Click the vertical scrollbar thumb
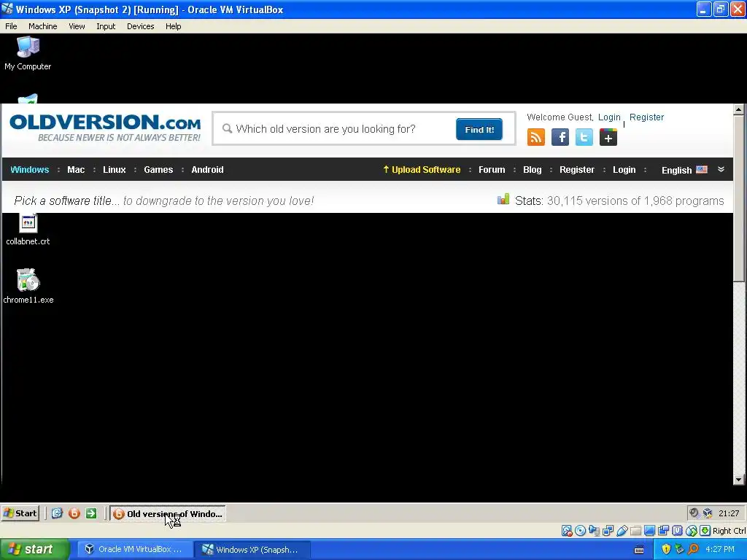 (738, 198)
